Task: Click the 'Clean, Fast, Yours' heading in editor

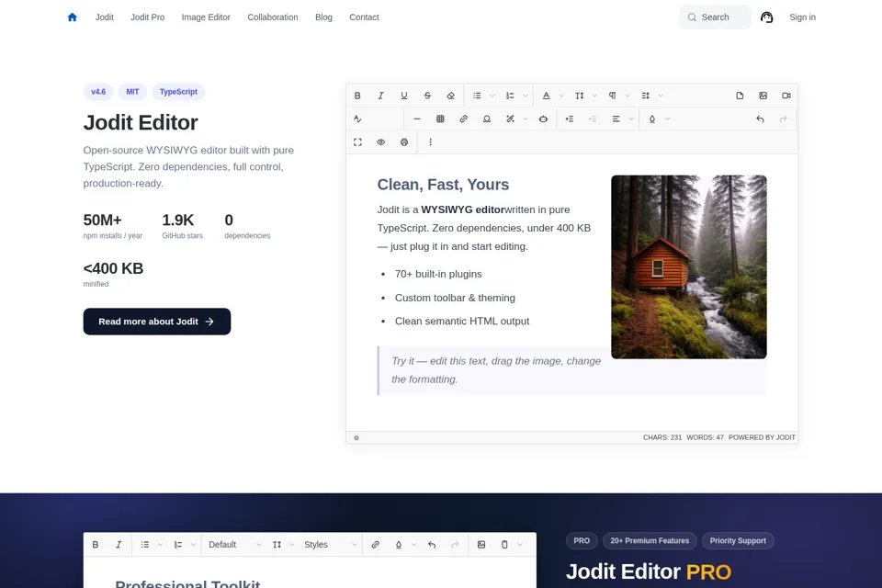Action: (443, 185)
